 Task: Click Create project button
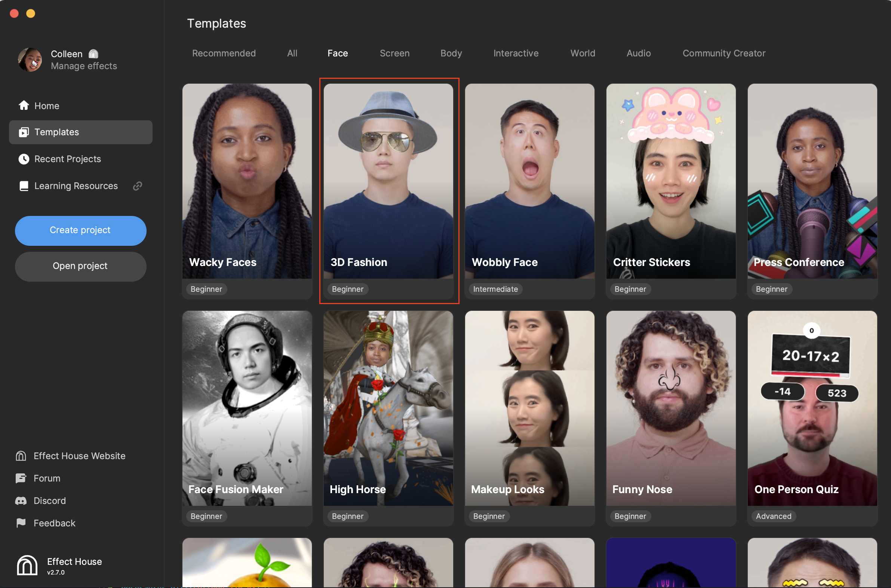pyautogui.click(x=79, y=230)
